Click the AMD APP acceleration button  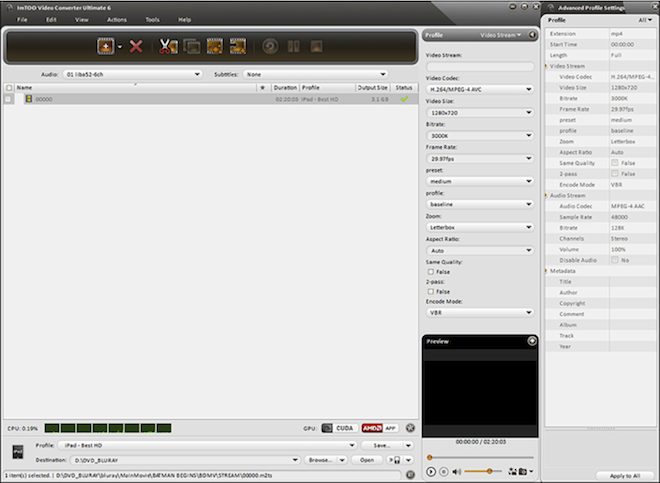click(380, 428)
